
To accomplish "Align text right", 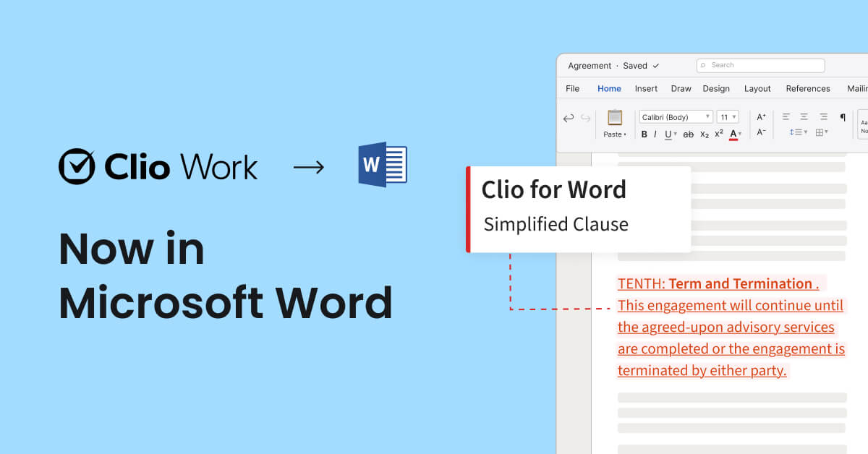I will click(x=823, y=116).
